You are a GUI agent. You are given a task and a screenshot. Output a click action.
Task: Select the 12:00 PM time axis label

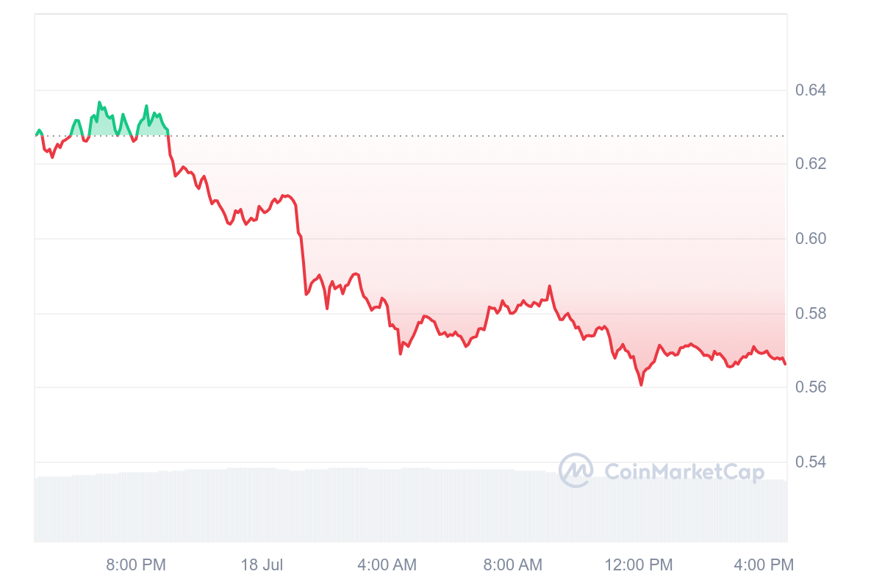638,565
